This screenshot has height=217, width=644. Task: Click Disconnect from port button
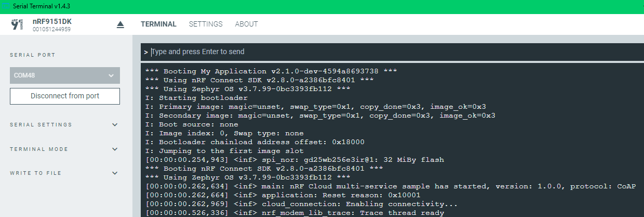pos(65,96)
